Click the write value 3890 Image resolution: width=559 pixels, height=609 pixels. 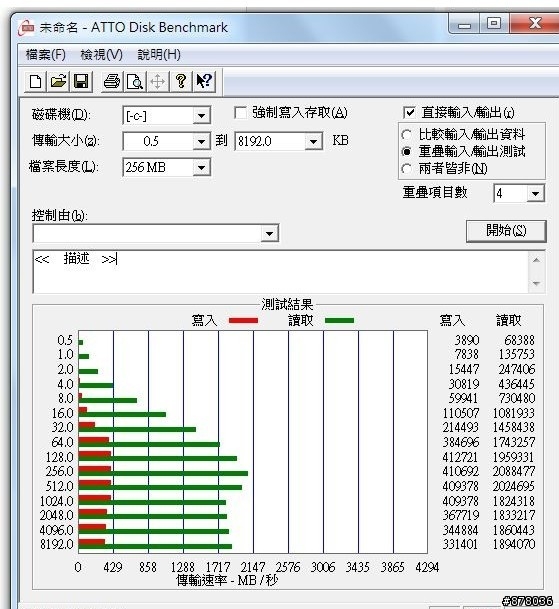(x=467, y=341)
